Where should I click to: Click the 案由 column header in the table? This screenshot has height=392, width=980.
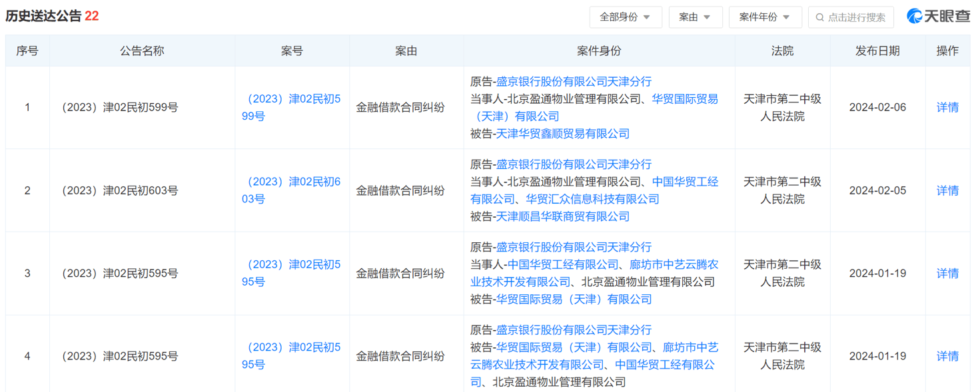[406, 51]
